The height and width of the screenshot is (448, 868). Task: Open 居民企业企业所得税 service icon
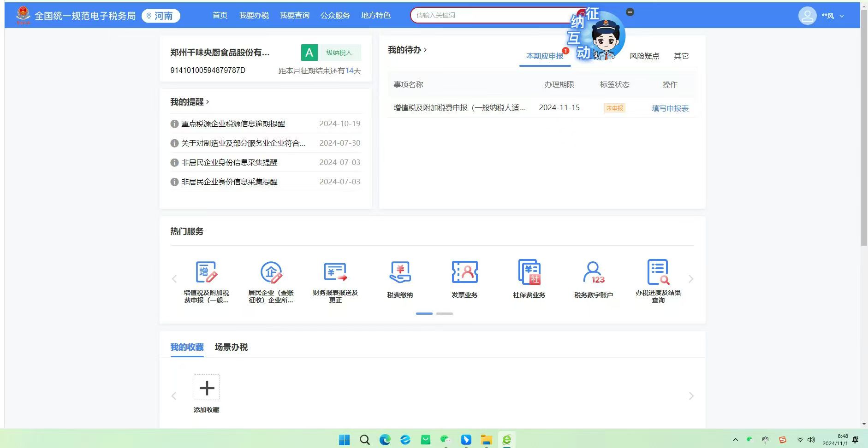click(x=271, y=273)
